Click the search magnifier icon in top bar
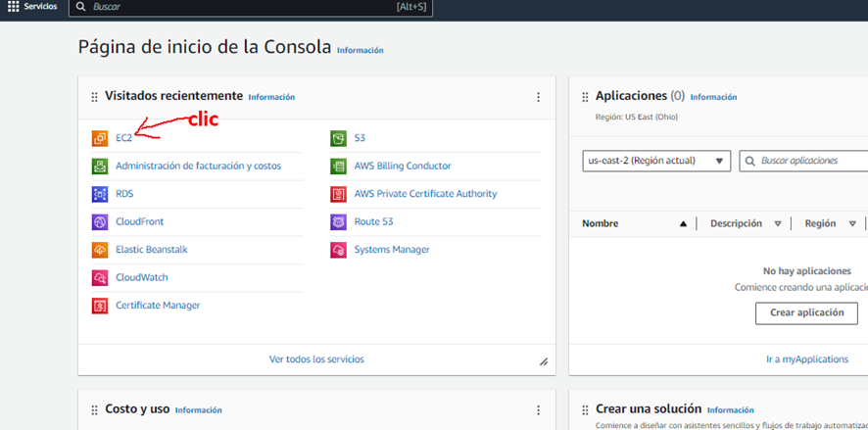868x430 pixels. 80,7
